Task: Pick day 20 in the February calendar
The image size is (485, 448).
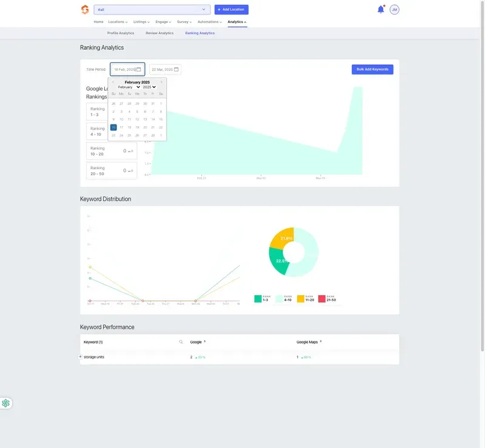Action: [x=145, y=127]
